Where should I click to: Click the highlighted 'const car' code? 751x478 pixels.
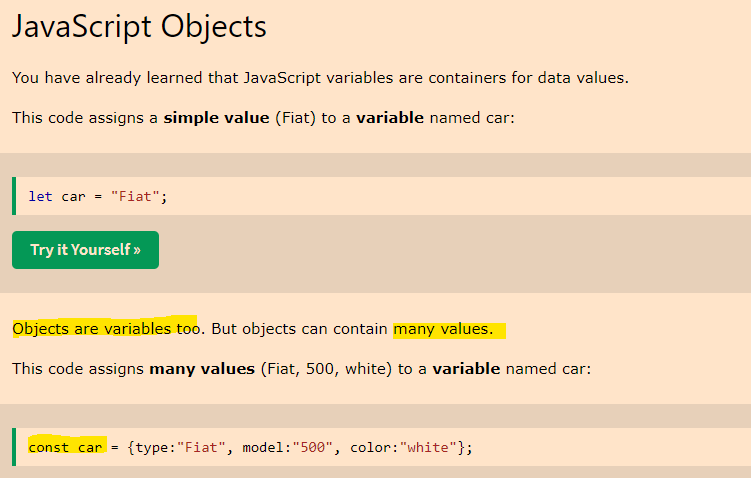coord(65,447)
